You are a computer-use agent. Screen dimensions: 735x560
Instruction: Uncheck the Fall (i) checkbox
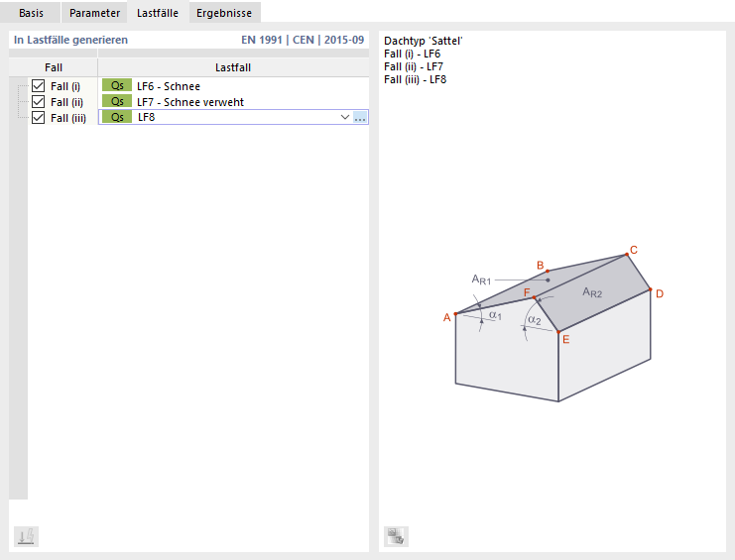(x=38, y=86)
